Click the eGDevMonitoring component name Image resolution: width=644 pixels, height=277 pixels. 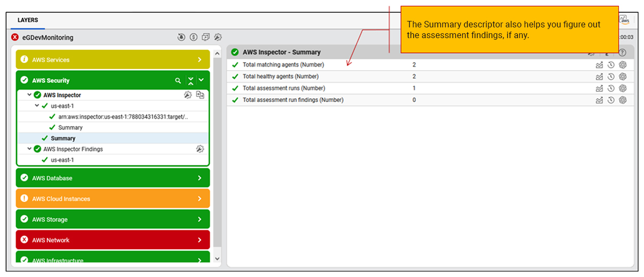click(48, 38)
